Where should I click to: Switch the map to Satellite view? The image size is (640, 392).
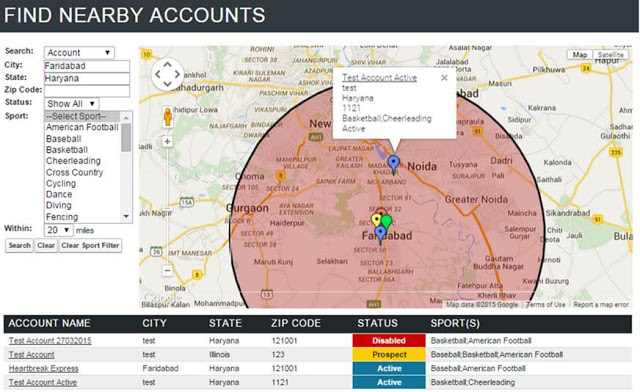tap(610, 55)
